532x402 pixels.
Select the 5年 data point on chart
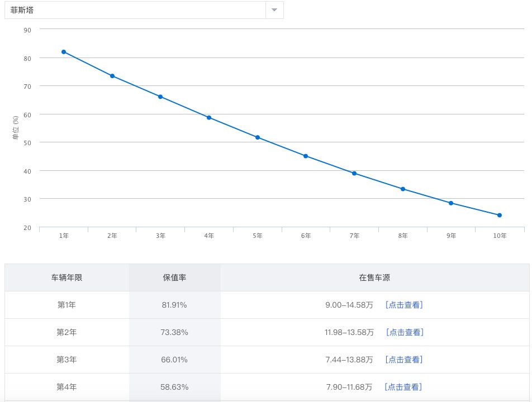click(258, 137)
